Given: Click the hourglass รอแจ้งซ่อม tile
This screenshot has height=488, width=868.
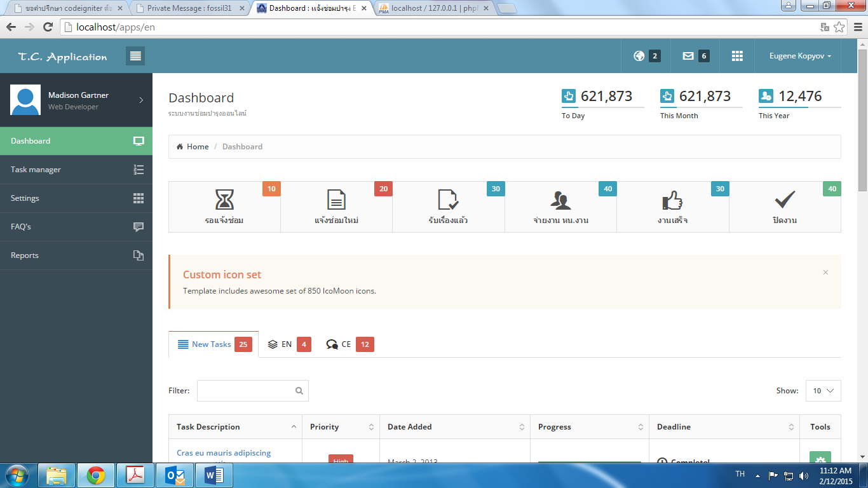Looking at the screenshot, I should point(224,207).
